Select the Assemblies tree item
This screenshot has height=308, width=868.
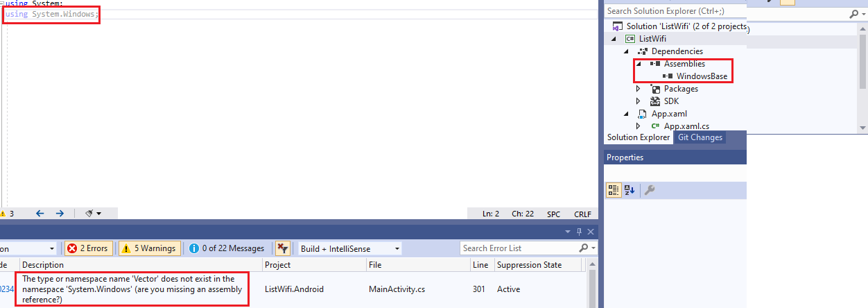pos(684,64)
